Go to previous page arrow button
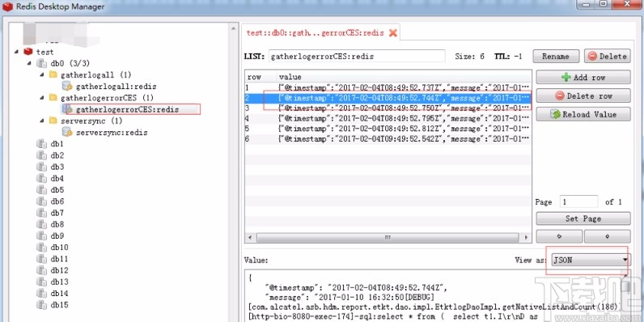Image resolution: width=644 pixels, height=322 pixels. (x=559, y=236)
